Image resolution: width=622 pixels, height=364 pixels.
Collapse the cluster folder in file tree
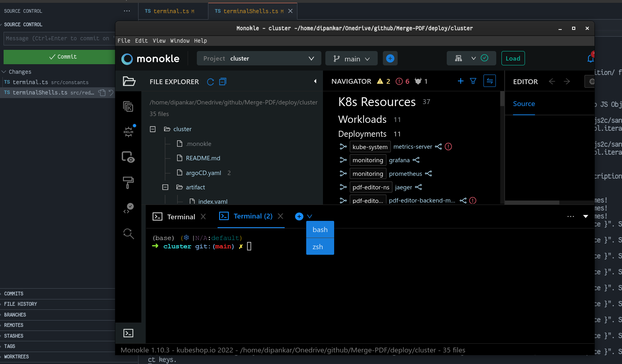coord(153,129)
